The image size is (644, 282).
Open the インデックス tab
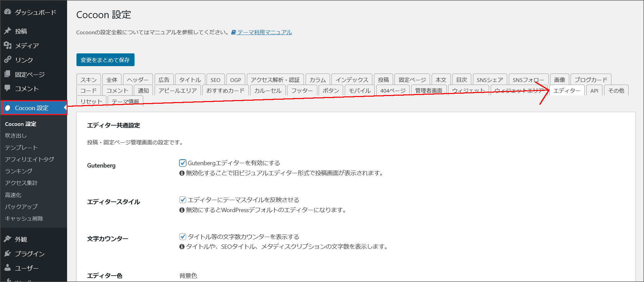(x=352, y=80)
